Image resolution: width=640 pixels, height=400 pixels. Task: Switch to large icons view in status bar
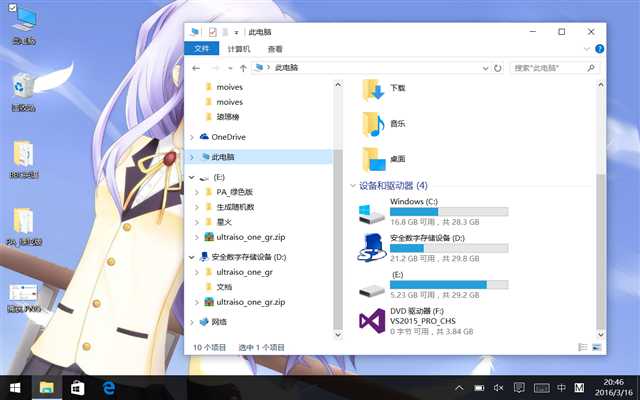tap(596, 347)
